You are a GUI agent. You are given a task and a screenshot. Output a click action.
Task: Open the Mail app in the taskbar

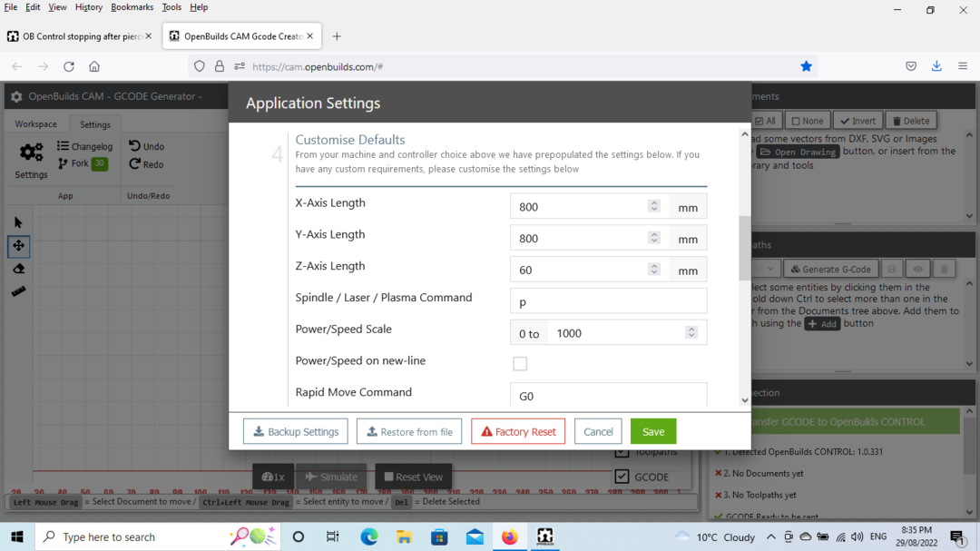tap(475, 536)
